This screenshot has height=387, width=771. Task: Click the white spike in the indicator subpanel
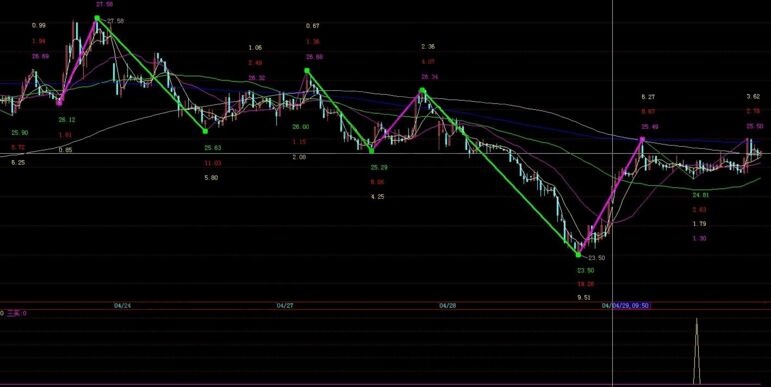[696, 351]
